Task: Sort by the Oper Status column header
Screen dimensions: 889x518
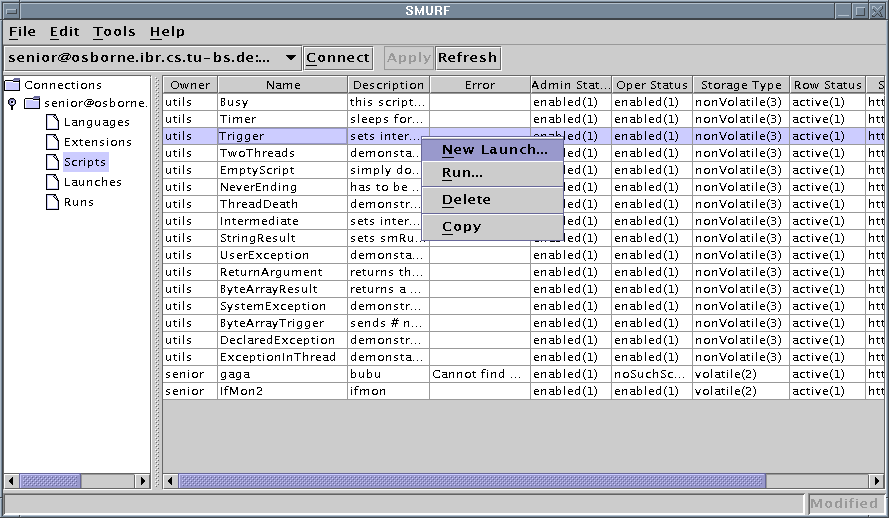Action: tap(651, 85)
